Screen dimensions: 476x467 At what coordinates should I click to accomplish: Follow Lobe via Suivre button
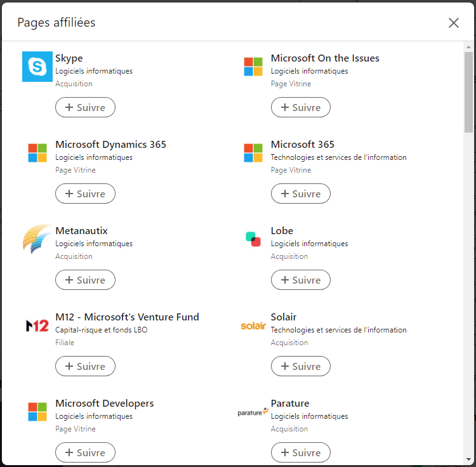tap(301, 280)
